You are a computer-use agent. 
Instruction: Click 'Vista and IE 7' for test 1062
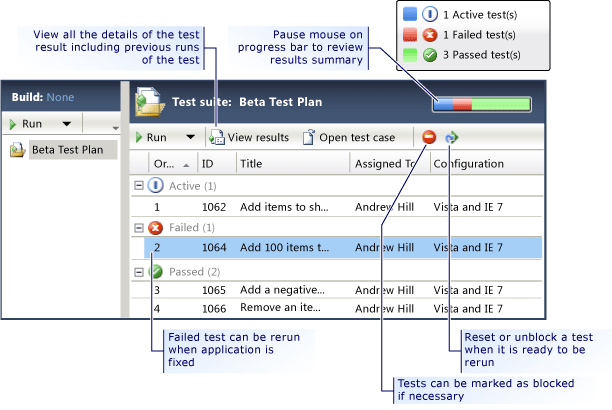(468, 207)
